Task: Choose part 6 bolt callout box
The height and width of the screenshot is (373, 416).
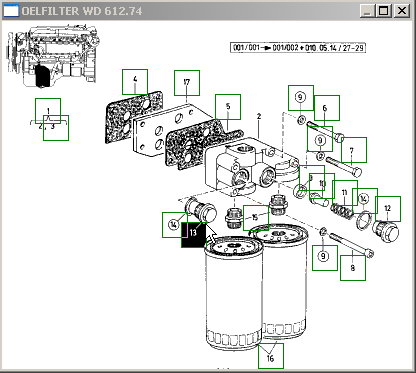Action: tap(327, 108)
